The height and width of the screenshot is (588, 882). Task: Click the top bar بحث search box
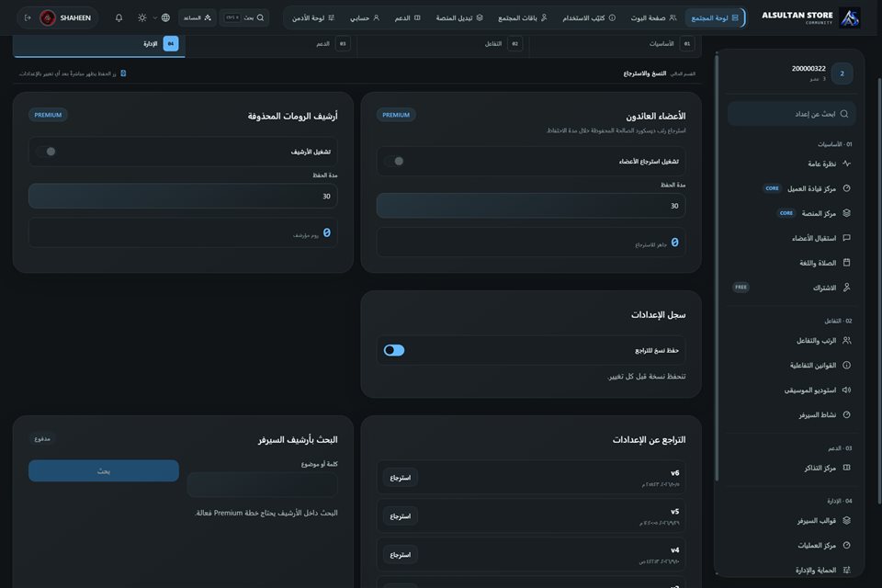coord(244,18)
